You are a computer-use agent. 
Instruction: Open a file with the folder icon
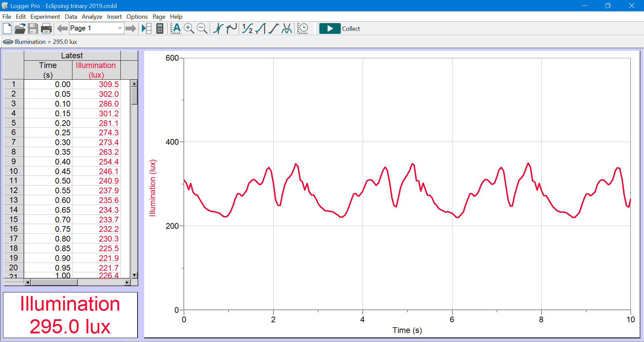click(x=20, y=29)
